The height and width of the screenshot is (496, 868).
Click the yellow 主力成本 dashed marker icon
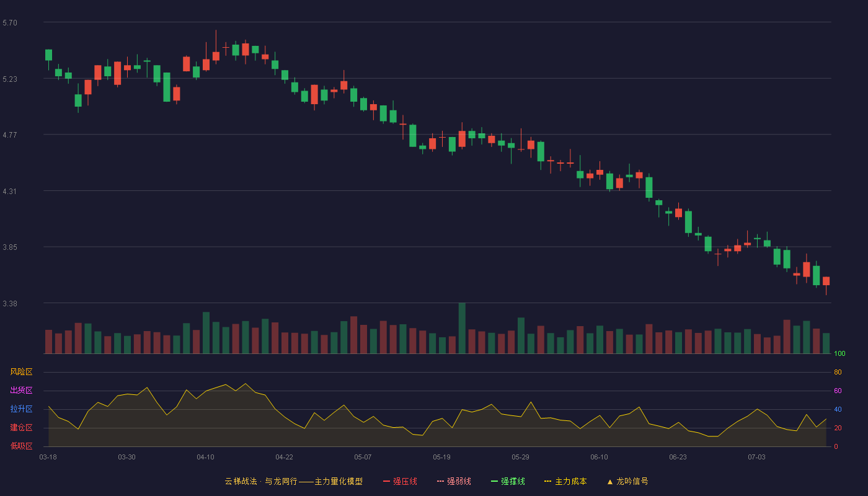[547, 481]
